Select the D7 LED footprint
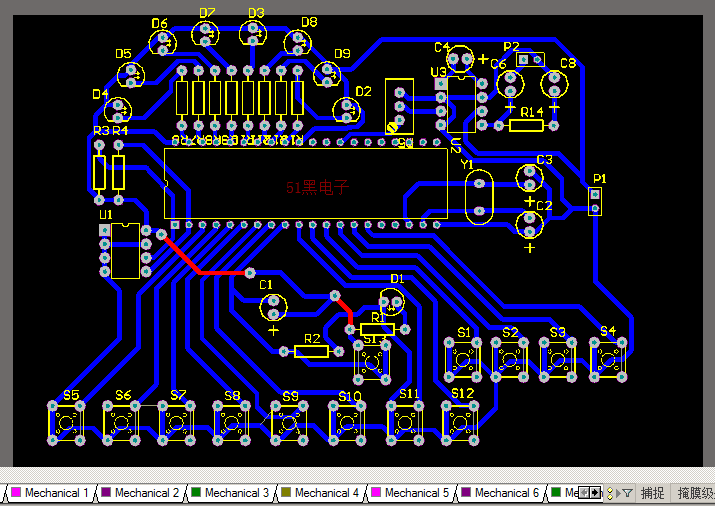 coord(208,34)
